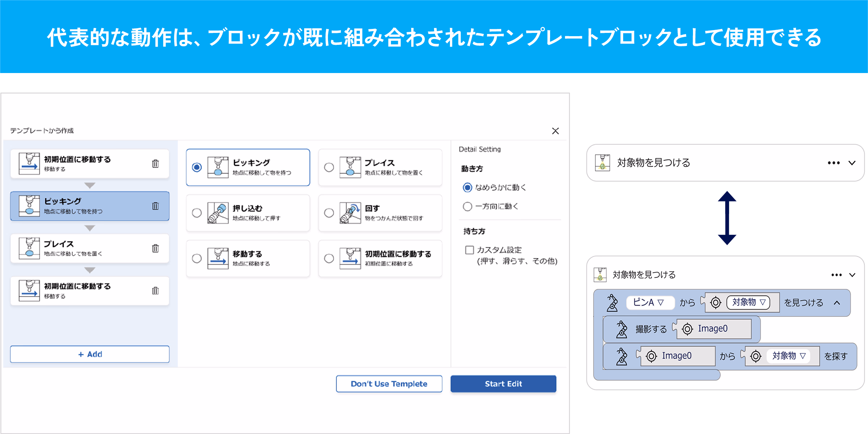Open the ... menu on the expanded block
The width and height of the screenshot is (868, 434).
(x=836, y=275)
